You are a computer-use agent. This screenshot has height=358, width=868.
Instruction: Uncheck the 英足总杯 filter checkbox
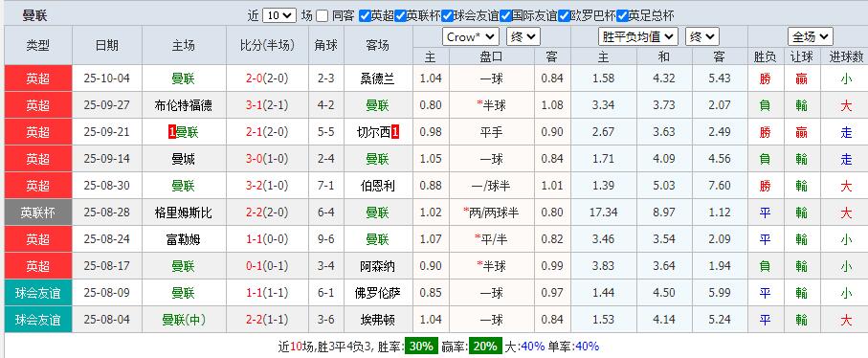(622, 16)
